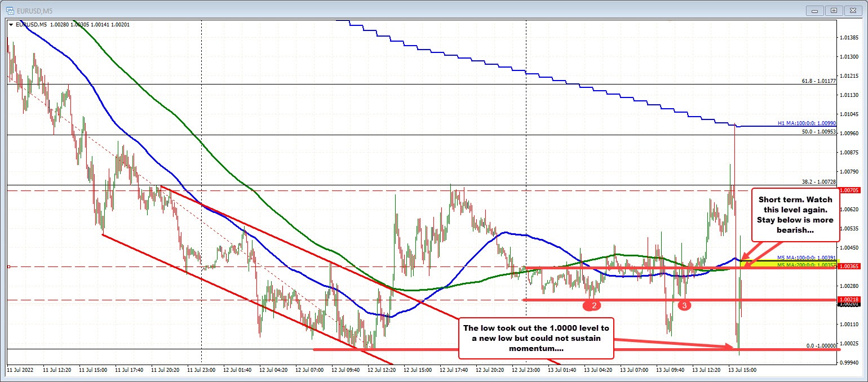Screen dimensions: 868x382
Task: Click the 1.00450 value on price scale
Action: 849,247
